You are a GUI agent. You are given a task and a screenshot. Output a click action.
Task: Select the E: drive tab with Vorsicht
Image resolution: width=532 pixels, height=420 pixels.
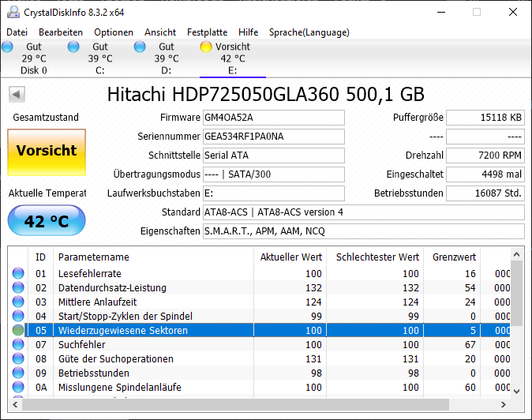tap(233, 58)
